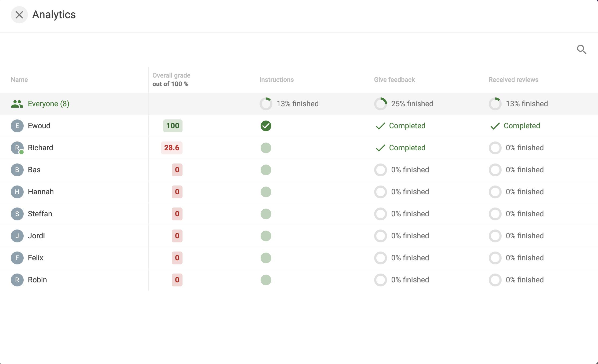The width and height of the screenshot is (598, 364).
Task: Click the Received reviews column header
Action: pyautogui.click(x=513, y=80)
